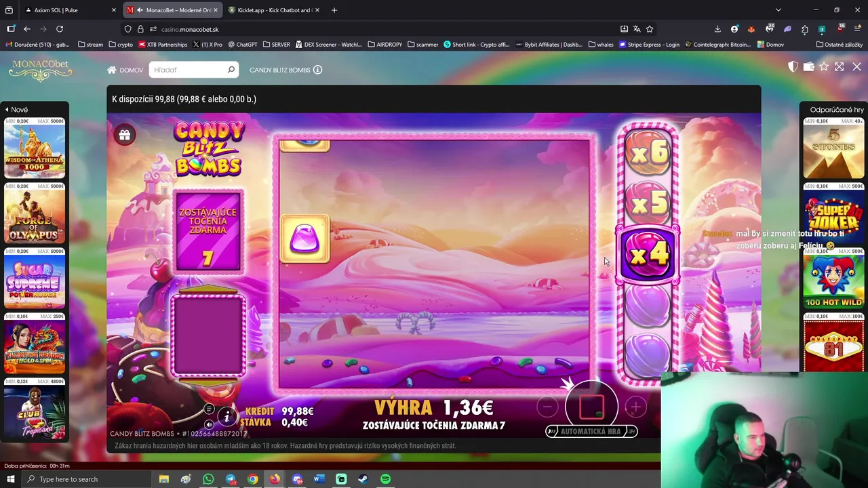The height and width of the screenshot is (488, 868).
Task: Open the extensions puzzle icon
Action: pyautogui.click(x=805, y=29)
